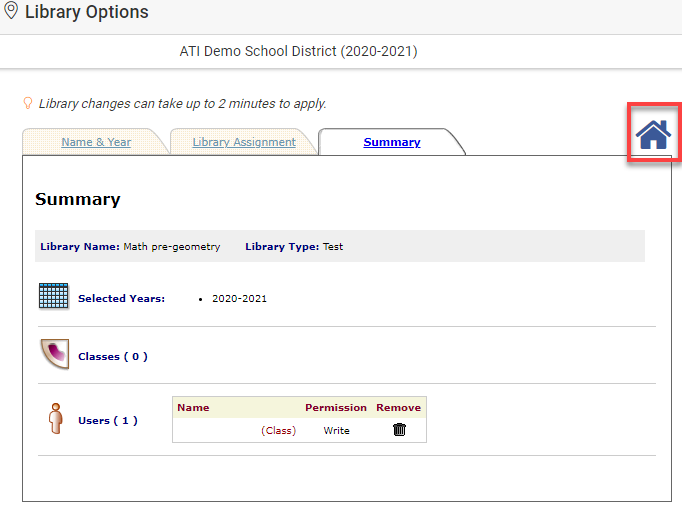The width and height of the screenshot is (682, 505).
Task: Click the Library Name Math pre-geometry text
Action: pyautogui.click(x=130, y=246)
